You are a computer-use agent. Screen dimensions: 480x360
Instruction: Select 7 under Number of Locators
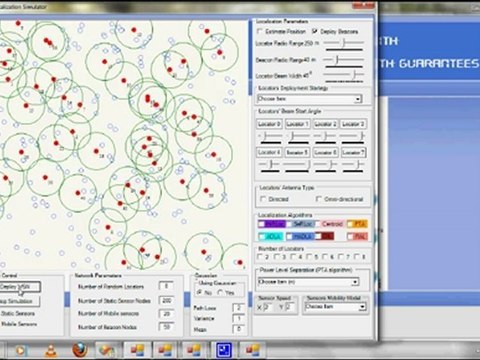tap(341, 257)
